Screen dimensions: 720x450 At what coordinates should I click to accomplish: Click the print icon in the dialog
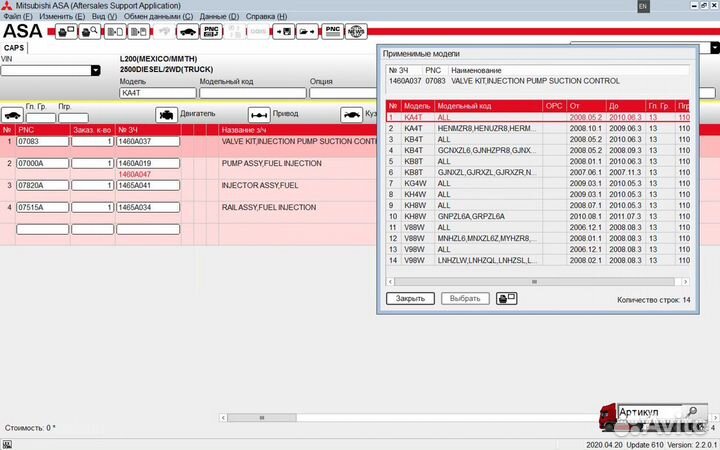point(507,298)
